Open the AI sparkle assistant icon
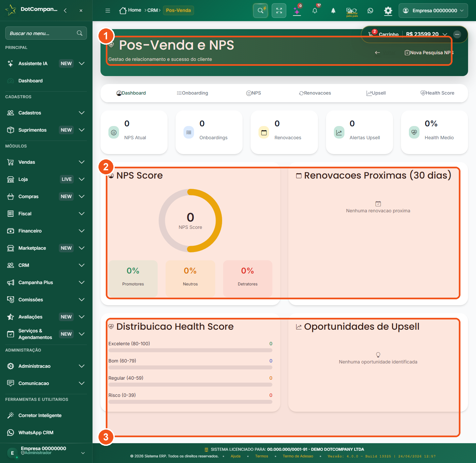This screenshot has width=476, height=463. [x=297, y=11]
